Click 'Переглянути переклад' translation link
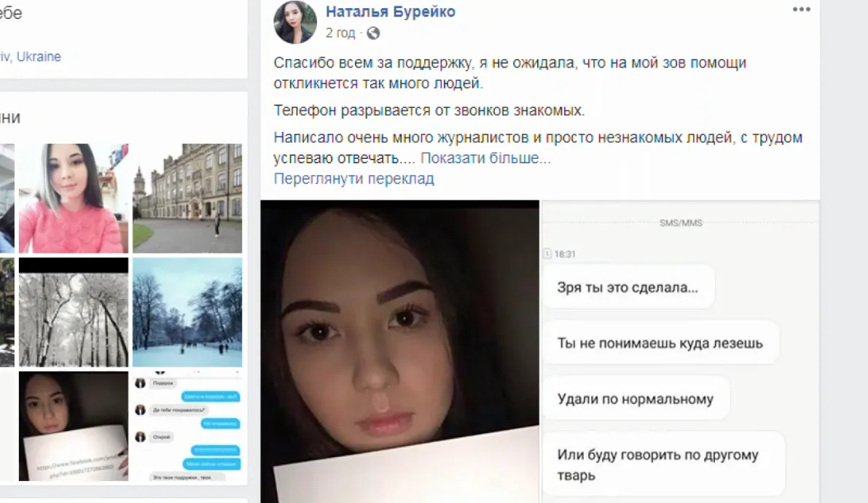Screen dimensions: 868x503 click(x=353, y=179)
